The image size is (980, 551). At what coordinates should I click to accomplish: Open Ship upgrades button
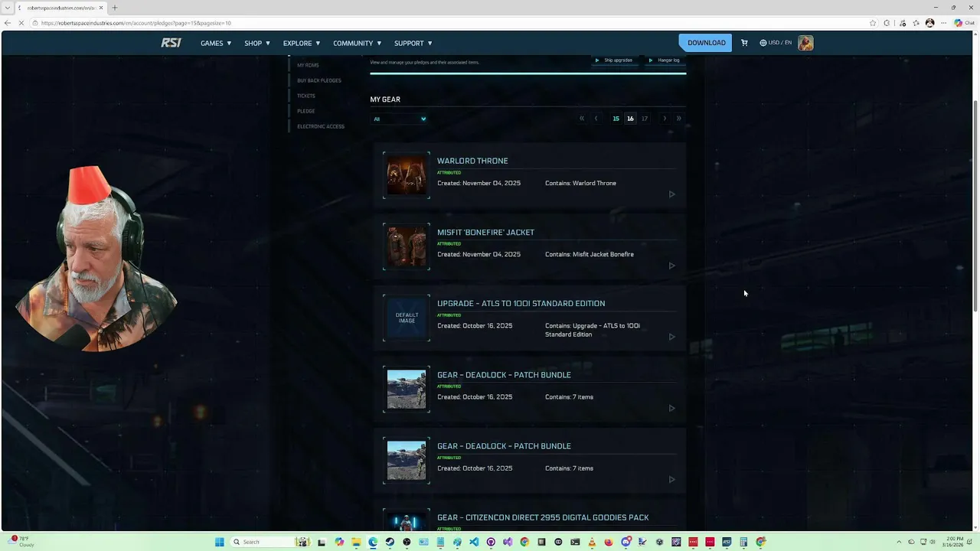(615, 60)
